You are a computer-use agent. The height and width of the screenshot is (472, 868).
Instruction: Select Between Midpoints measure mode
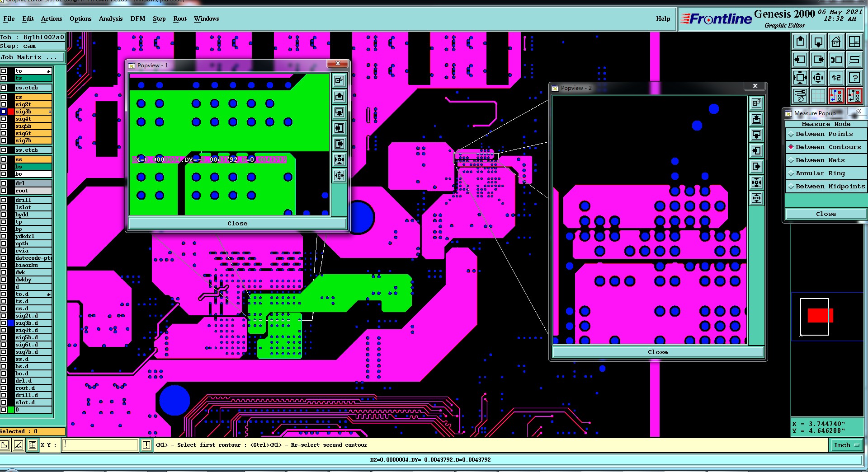click(x=826, y=187)
